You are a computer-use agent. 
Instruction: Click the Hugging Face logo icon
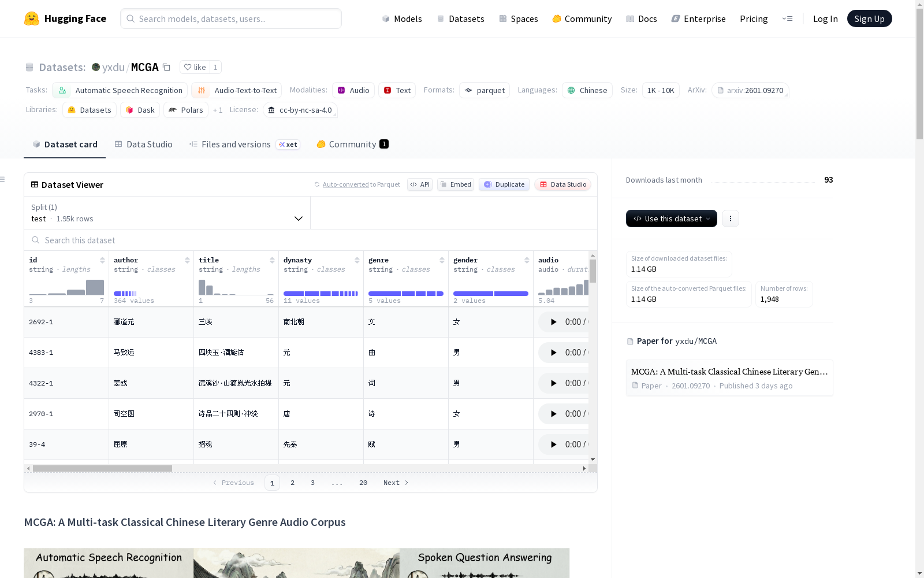[32, 18]
